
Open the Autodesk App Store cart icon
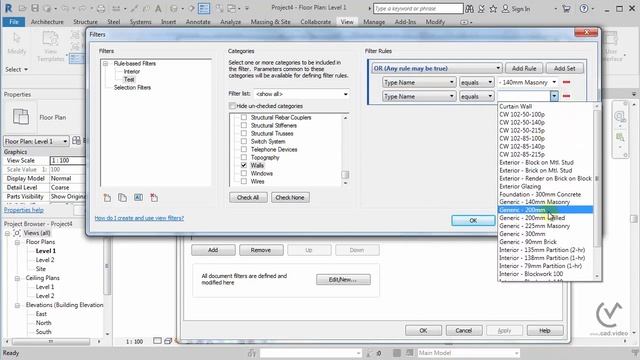point(566,8)
